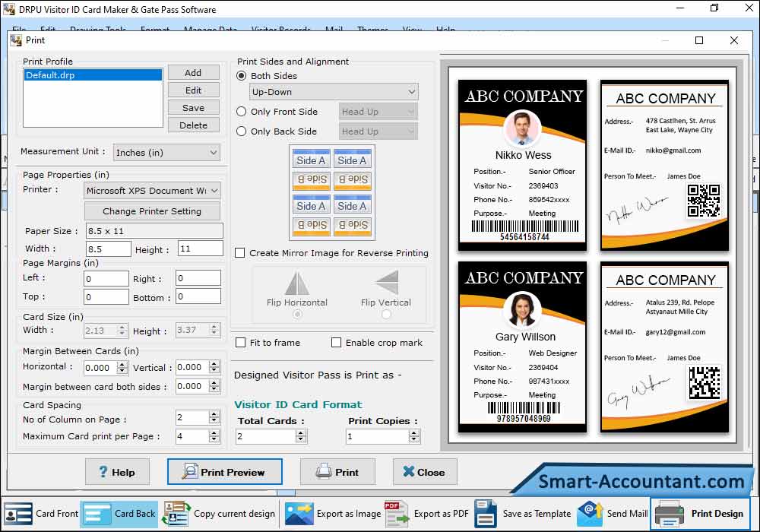Screen dimensions: 760x532
Task: Click the gary12@gmail.com back card preview
Action: [664, 347]
